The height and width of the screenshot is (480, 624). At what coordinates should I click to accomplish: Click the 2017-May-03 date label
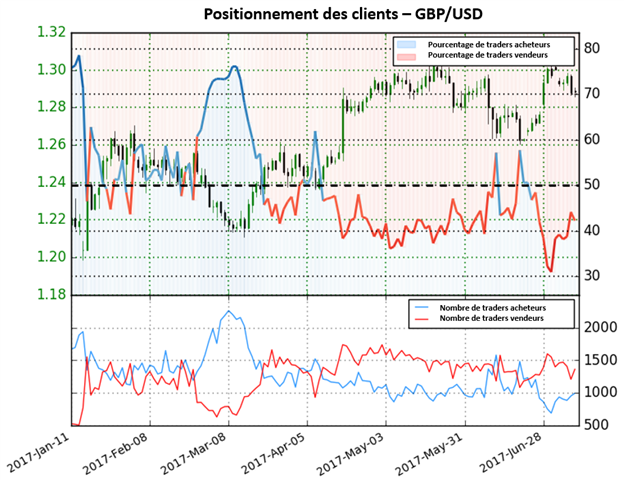352,453
